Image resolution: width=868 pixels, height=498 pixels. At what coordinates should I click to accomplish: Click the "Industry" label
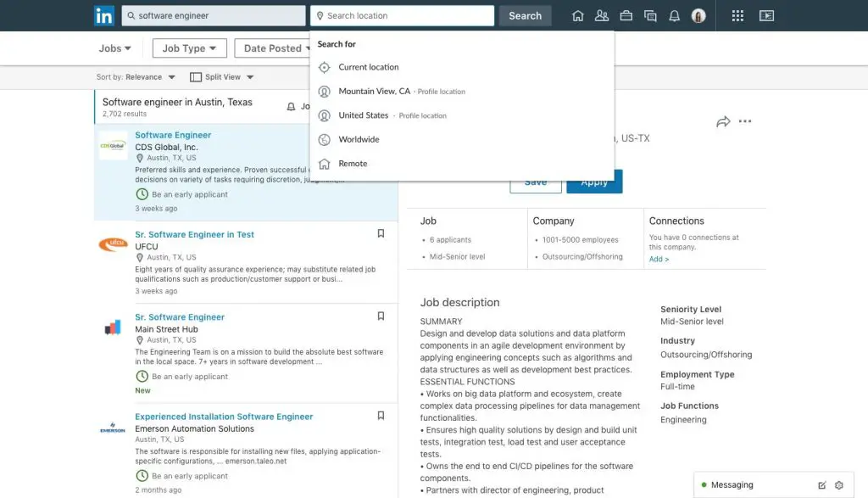(677, 341)
